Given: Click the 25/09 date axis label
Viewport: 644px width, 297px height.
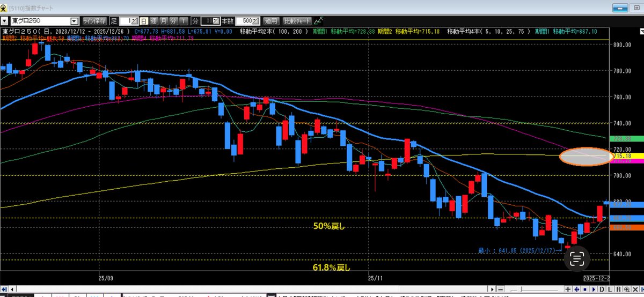Looking at the screenshot, I should 107,279.
